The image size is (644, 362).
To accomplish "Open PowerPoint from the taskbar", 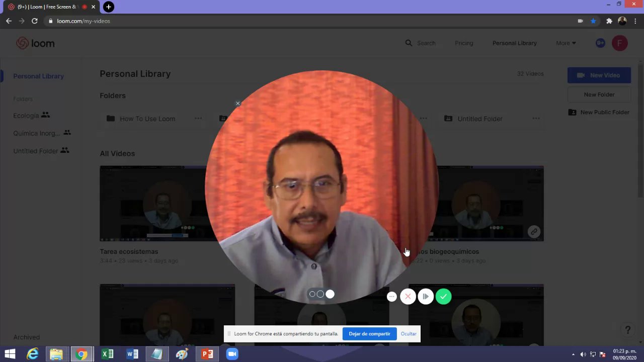I will tap(207, 354).
